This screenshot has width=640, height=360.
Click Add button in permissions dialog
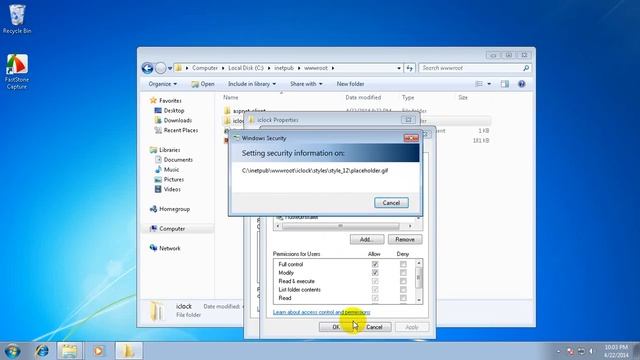tap(367, 240)
